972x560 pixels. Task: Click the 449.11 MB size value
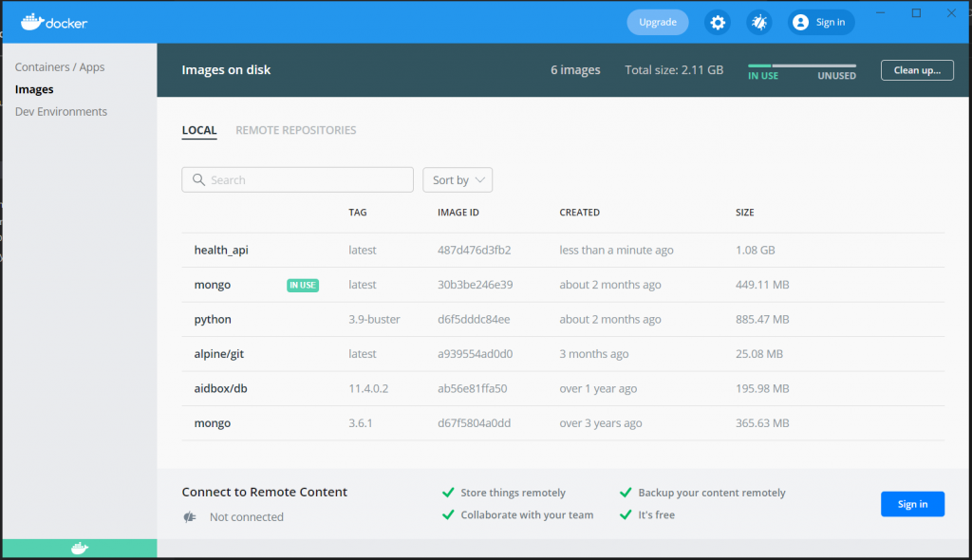tap(762, 285)
